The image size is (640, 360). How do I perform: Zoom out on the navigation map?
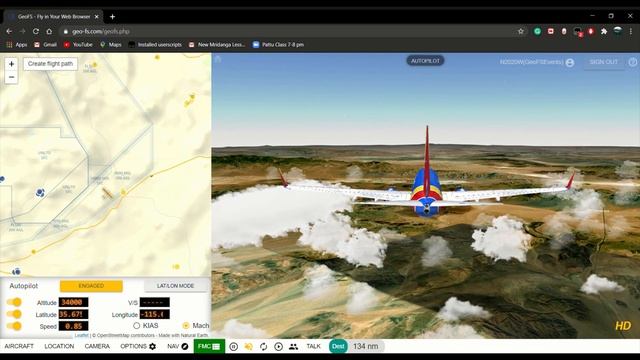coord(11,77)
